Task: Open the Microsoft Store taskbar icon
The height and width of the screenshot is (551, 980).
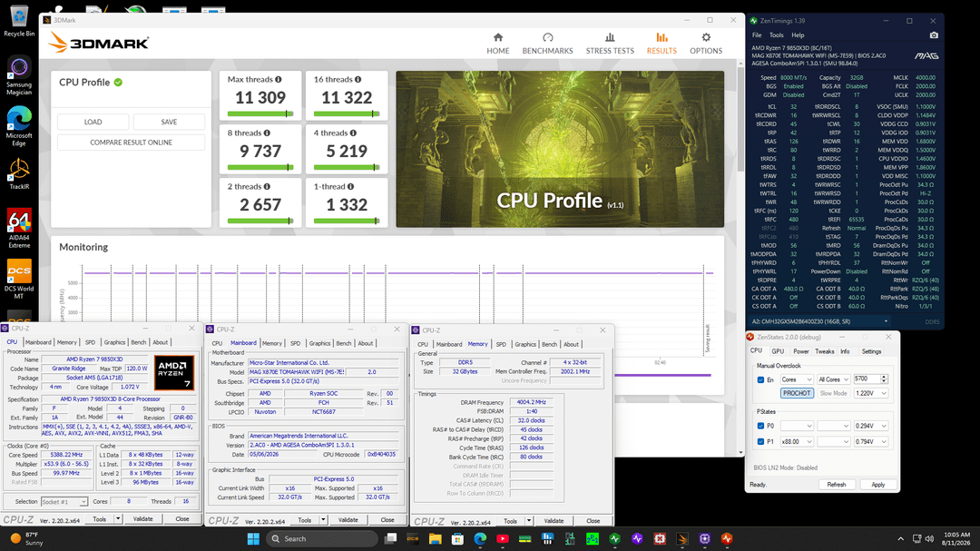Action: pos(457,538)
